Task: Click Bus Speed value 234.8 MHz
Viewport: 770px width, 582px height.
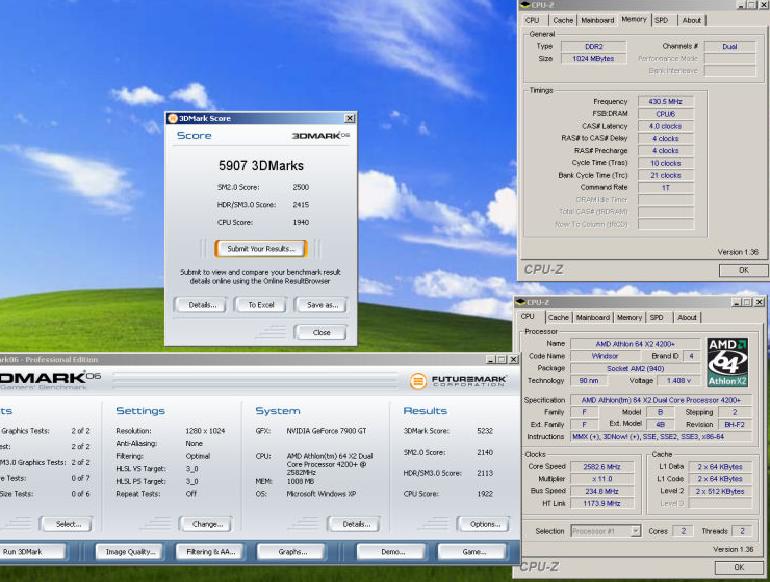Action: click(x=602, y=491)
